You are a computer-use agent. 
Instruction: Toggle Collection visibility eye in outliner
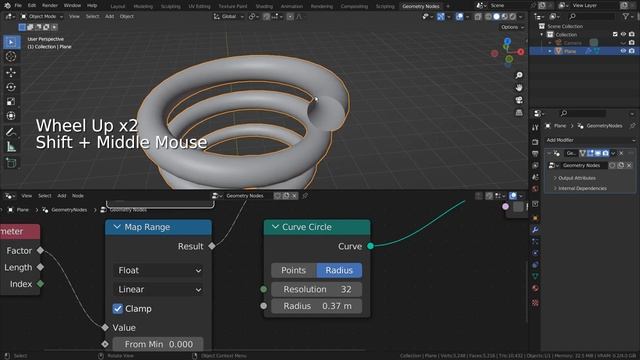click(623, 35)
